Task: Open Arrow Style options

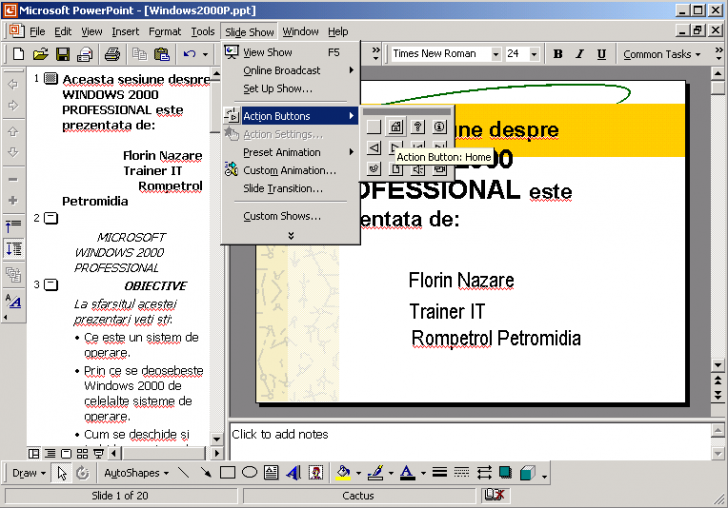Action: pos(484,473)
